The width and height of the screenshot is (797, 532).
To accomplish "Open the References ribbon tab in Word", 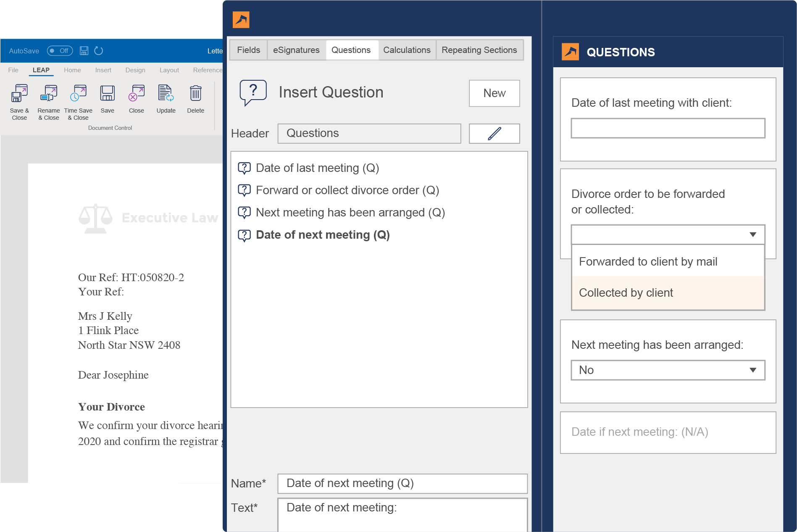I will coord(208,70).
